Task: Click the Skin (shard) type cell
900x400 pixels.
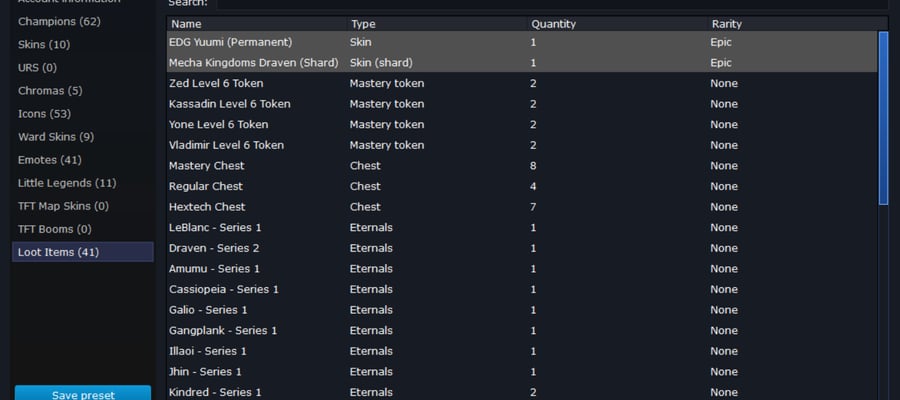Action: tap(381, 63)
